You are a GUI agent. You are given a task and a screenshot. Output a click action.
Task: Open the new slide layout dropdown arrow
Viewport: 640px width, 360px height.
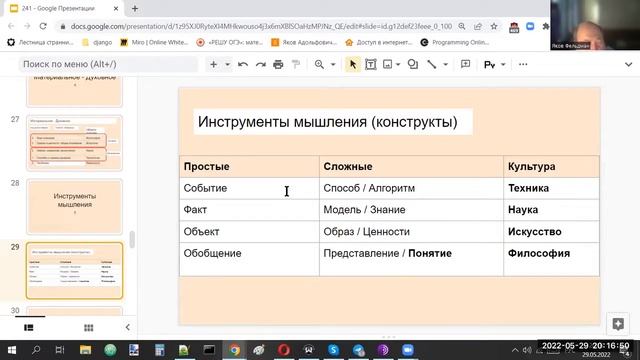click(x=227, y=64)
